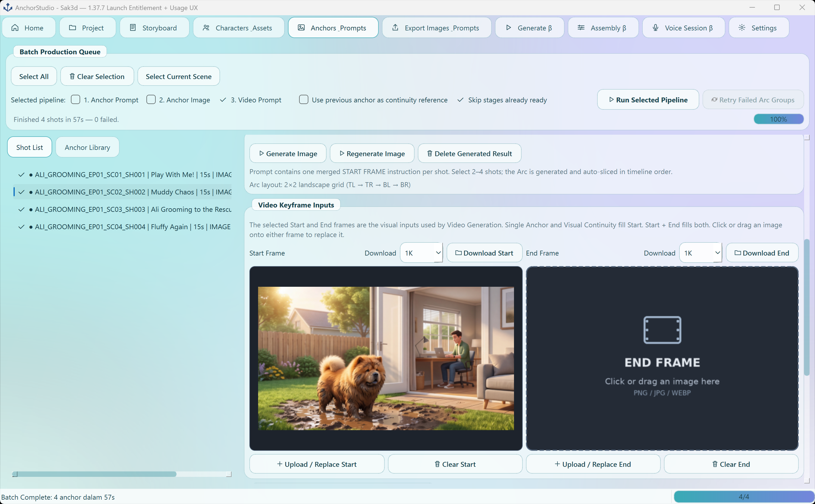This screenshot has height=504, width=815.
Task: Open the Home tab
Action: (x=28, y=28)
